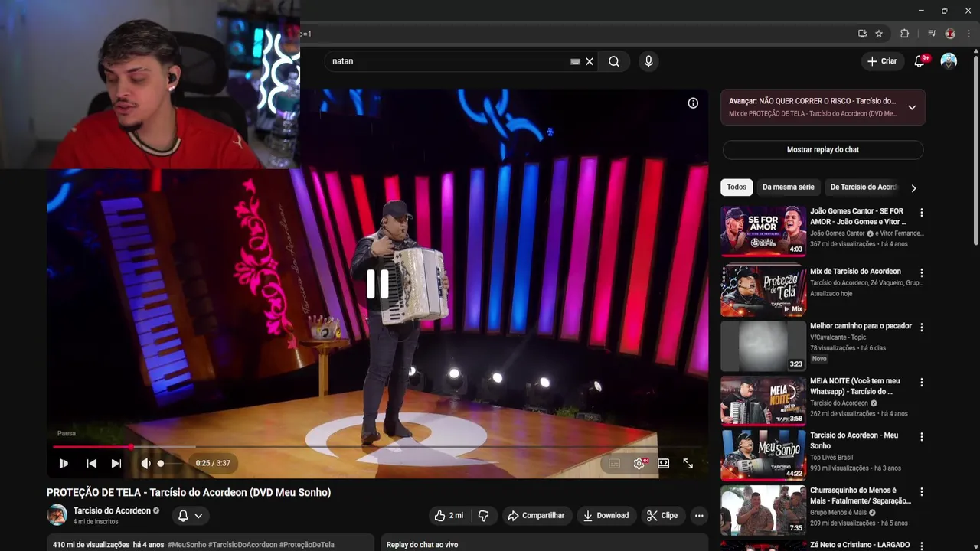Open 'MEIA NOITE' video title

coord(855,386)
